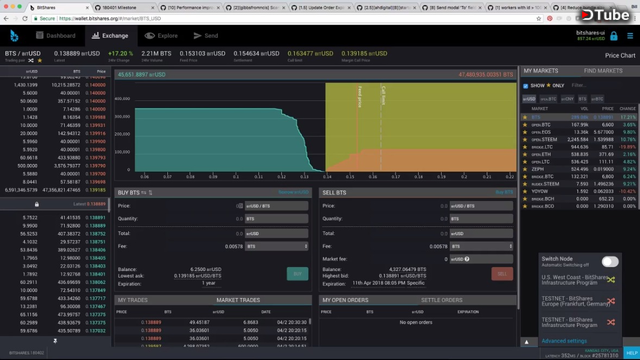Viewport: 640px width, 360px height.
Task: Toggle the Switch Node automatic switching
Action: (x=610, y=262)
